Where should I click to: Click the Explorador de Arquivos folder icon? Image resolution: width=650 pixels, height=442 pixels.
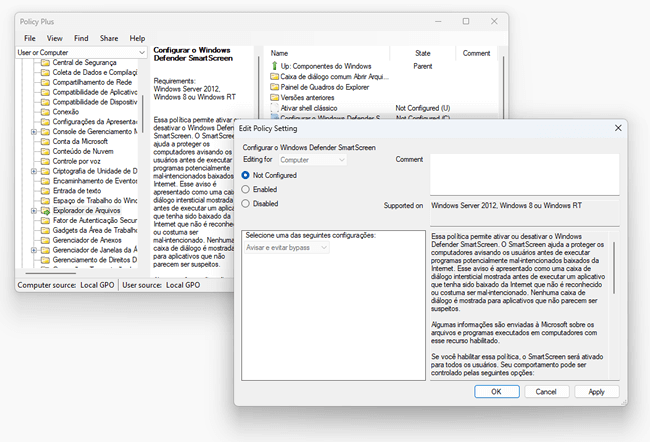pyautogui.click(x=46, y=211)
